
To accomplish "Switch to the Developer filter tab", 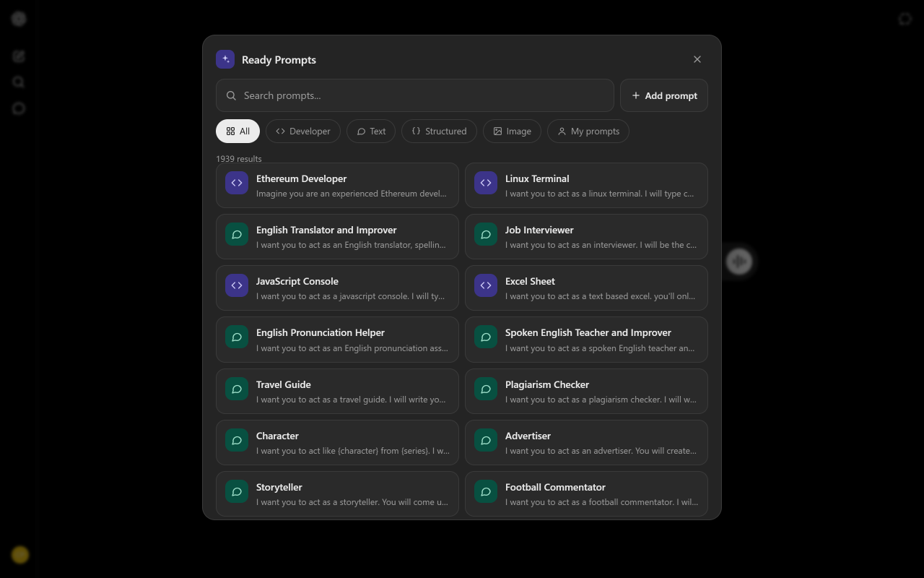I will (303, 131).
